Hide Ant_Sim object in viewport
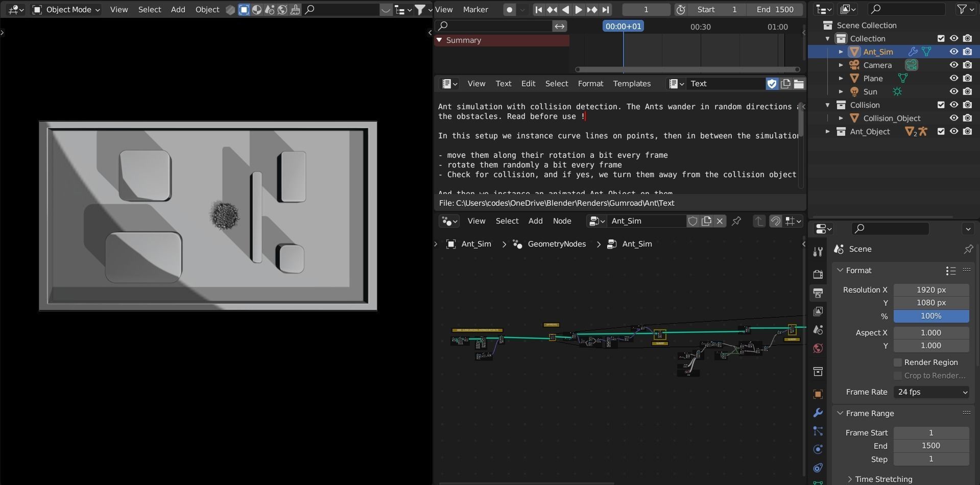 pyautogui.click(x=953, y=52)
